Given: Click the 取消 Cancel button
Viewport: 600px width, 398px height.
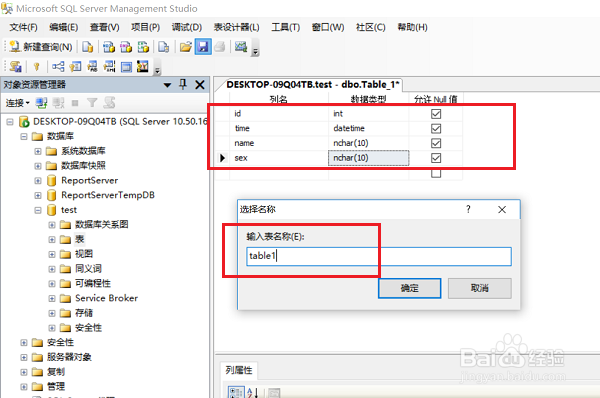Looking at the screenshot, I should coord(479,288).
